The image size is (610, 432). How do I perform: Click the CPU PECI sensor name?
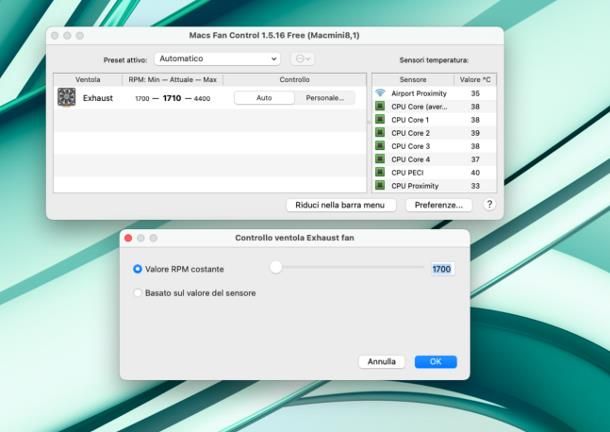(x=407, y=173)
